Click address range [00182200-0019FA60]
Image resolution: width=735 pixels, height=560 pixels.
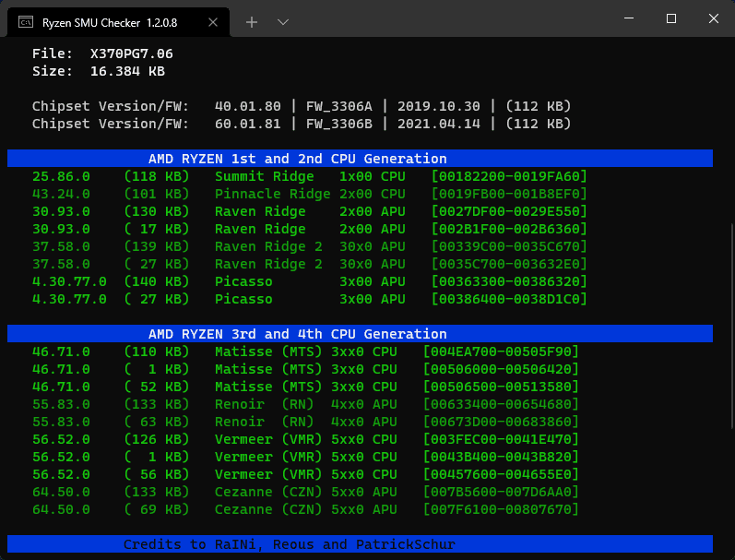(x=509, y=176)
